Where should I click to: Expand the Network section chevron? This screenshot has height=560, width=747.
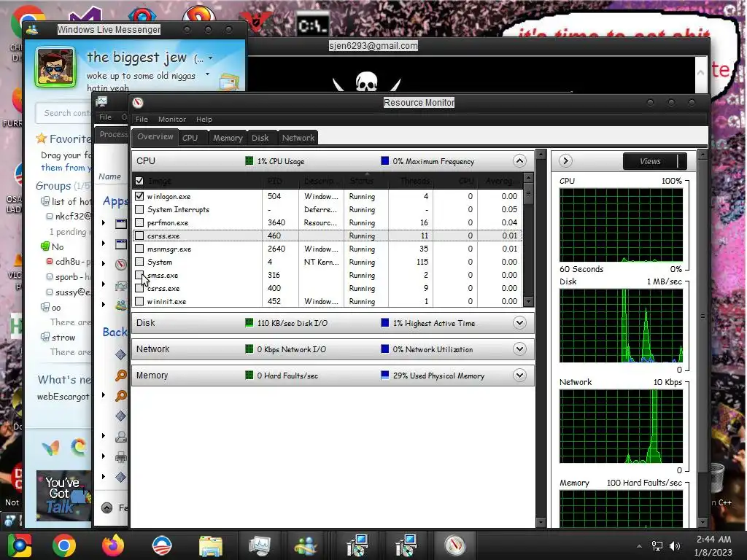pyautogui.click(x=519, y=349)
